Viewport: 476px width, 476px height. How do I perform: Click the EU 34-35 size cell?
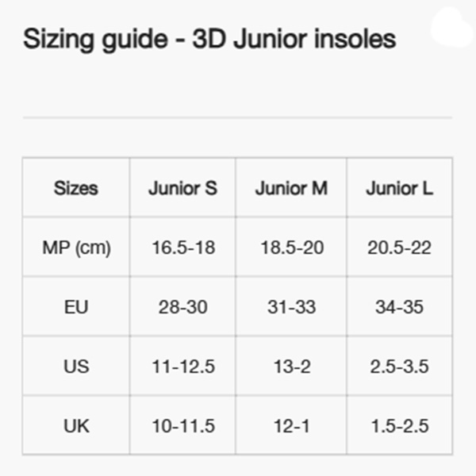coord(399,307)
